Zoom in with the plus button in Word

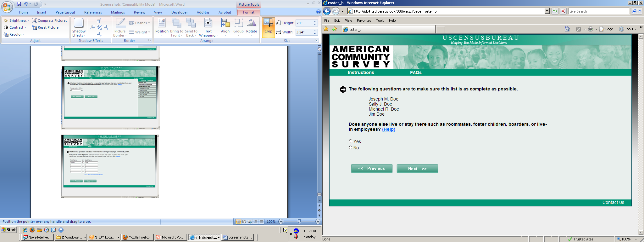click(x=318, y=222)
